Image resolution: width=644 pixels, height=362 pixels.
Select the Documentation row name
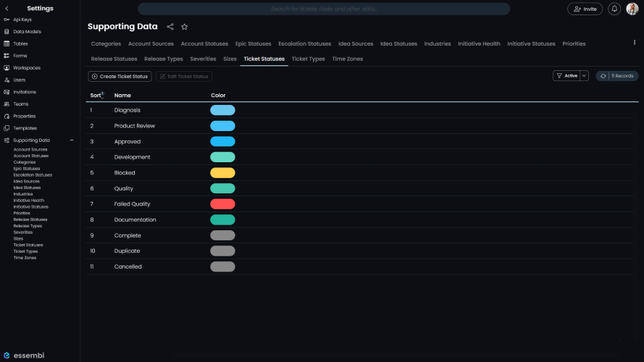[135, 220]
